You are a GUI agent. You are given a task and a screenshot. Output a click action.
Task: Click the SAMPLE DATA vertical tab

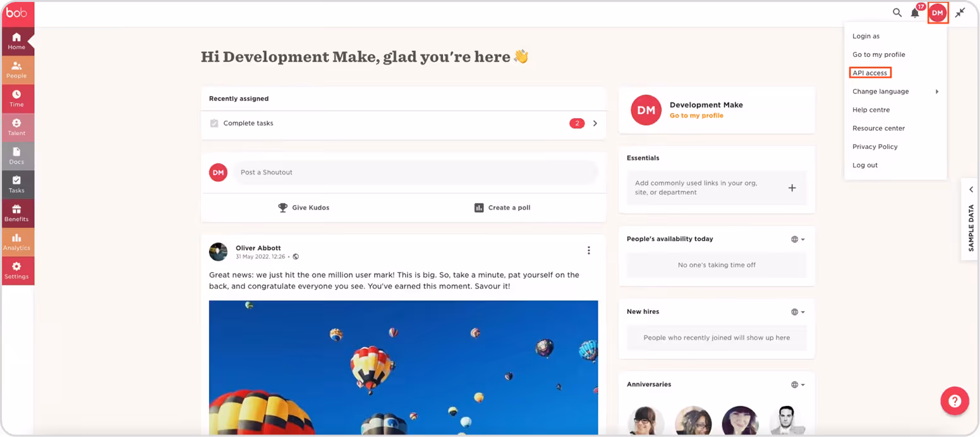[x=971, y=227]
